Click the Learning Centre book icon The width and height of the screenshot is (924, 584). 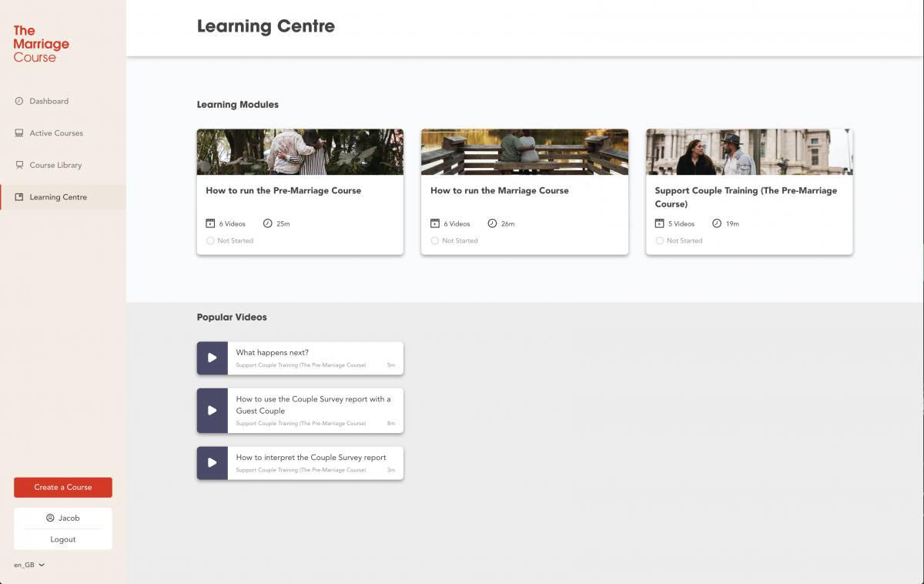19,197
